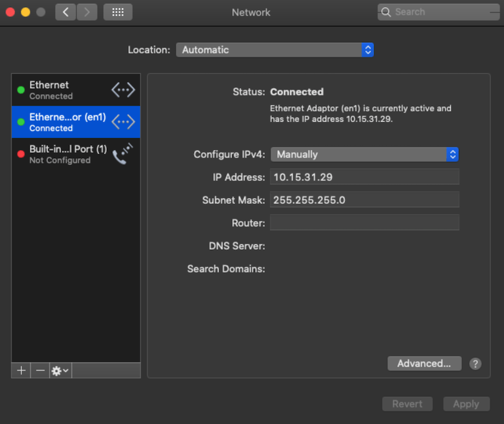This screenshot has height=424, width=504.
Task: Go back using the left arrow button
Action: [65, 12]
